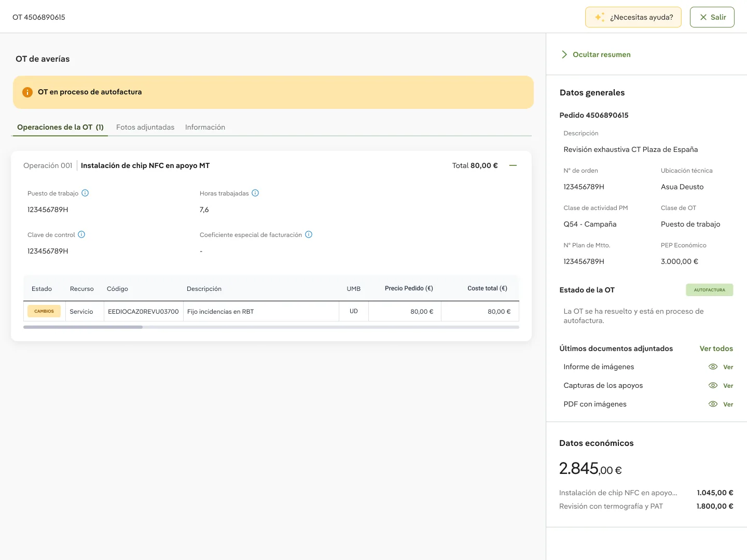Click the 'Asua Deusto' location value
This screenshot has height=560, width=747.
[682, 187]
